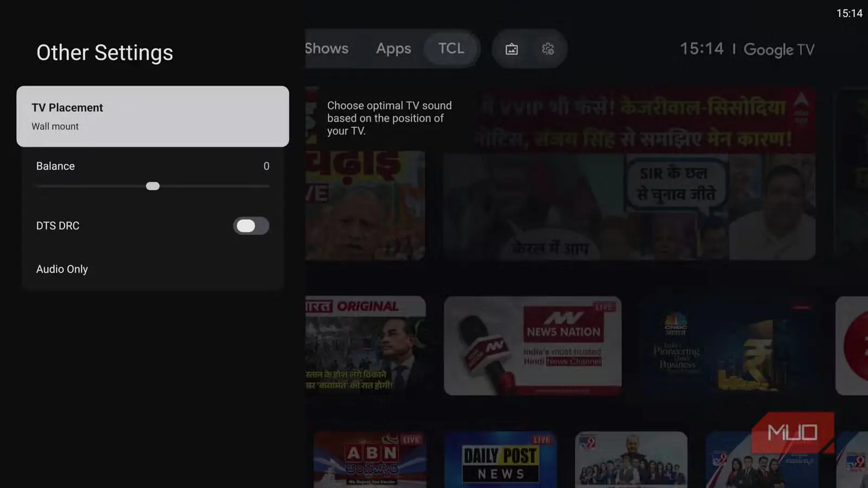Screen dimensions: 868x488
Task: Click the MUO logo watermark
Action: click(x=793, y=433)
